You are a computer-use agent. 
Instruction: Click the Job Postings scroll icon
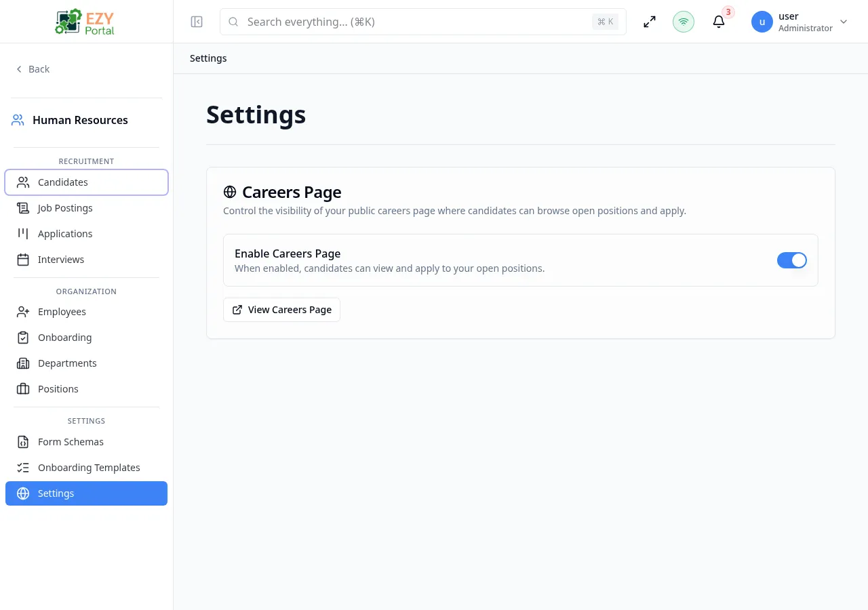click(x=23, y=208)
